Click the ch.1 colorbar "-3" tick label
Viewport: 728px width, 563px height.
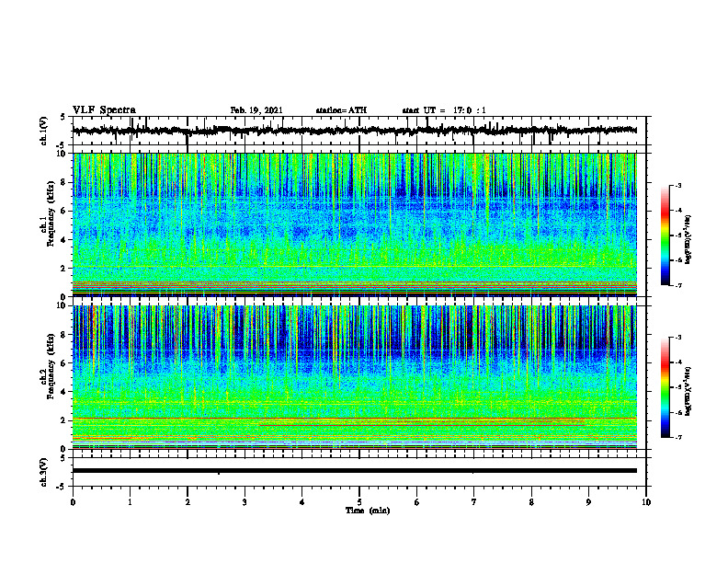point(678,185)
